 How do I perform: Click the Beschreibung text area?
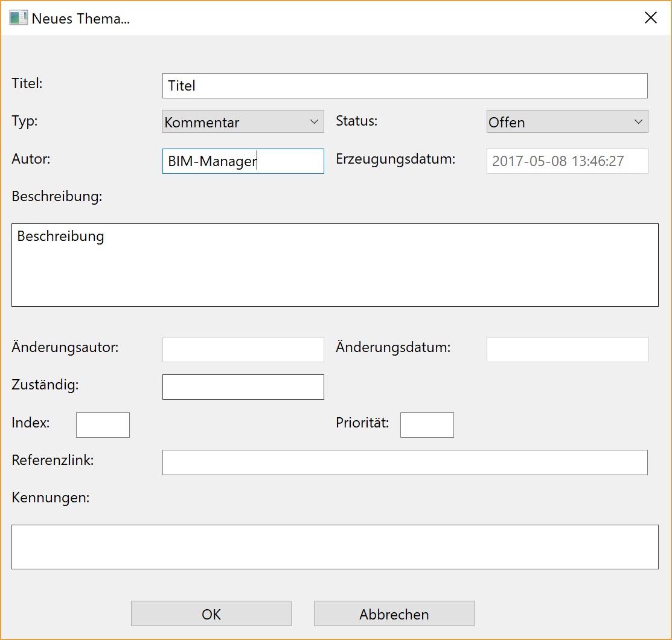tap(335, 266)
